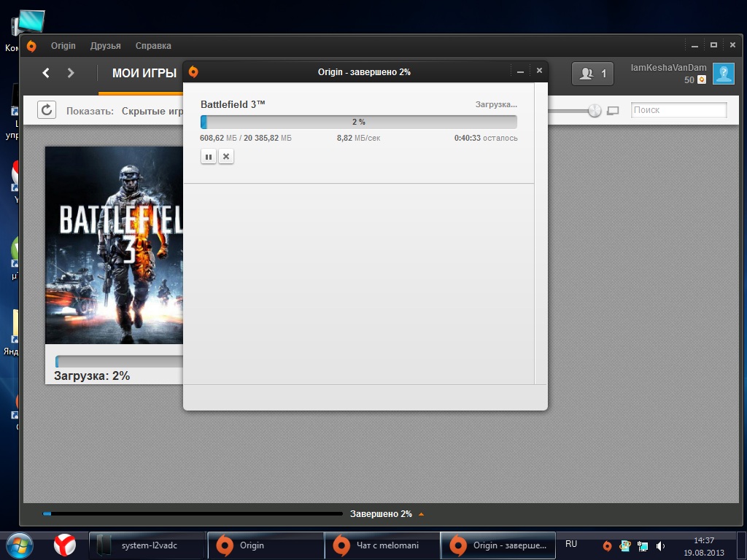
Task: Open the Windows Start menu
Action: click(x=20, y=545)
